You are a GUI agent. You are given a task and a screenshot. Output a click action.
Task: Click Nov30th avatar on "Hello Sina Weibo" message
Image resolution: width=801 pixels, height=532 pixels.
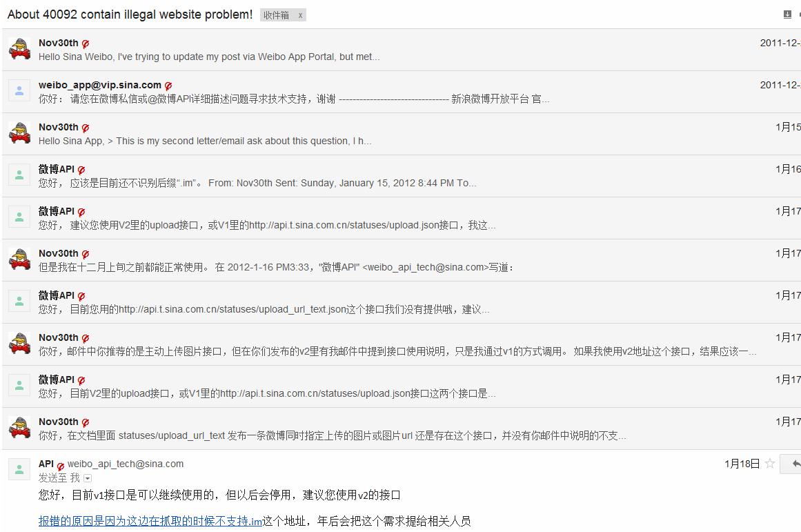[x=19, y=49]
